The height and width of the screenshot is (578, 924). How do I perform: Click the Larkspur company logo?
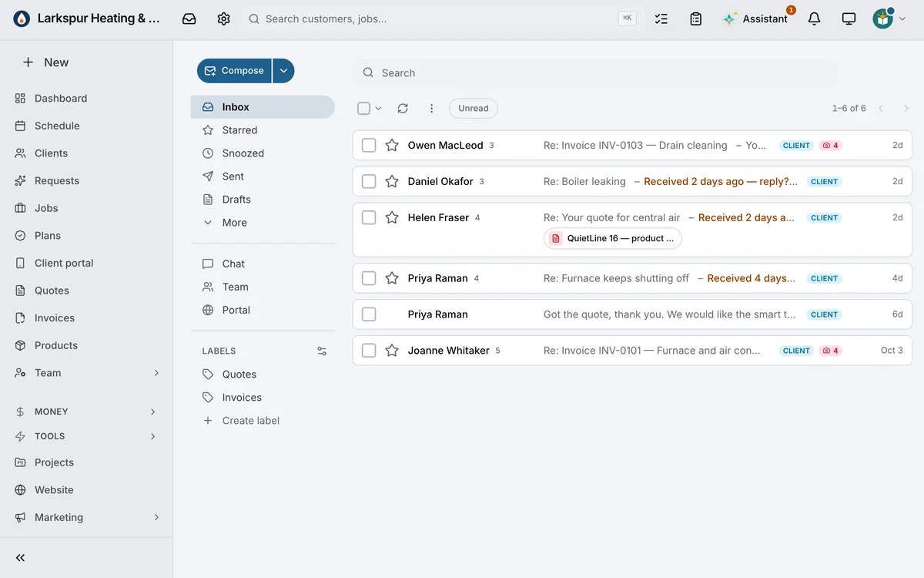point(22,18)
